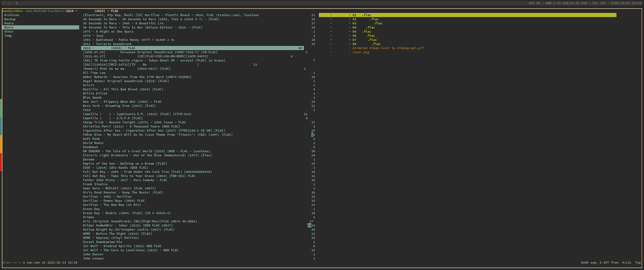Select the highlighted track 01 .flac file

pyautogui.click(x=467, y=15)
